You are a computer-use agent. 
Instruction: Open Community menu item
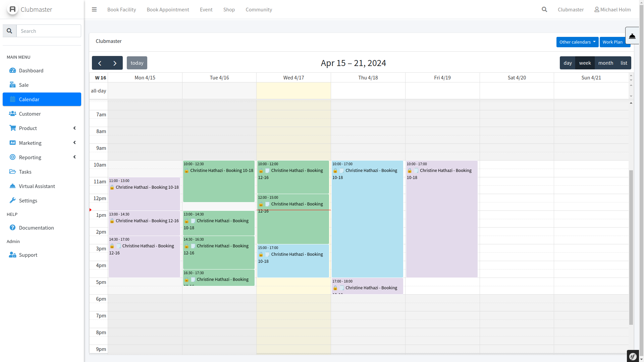pyautogui.click(x=259, y=9)
